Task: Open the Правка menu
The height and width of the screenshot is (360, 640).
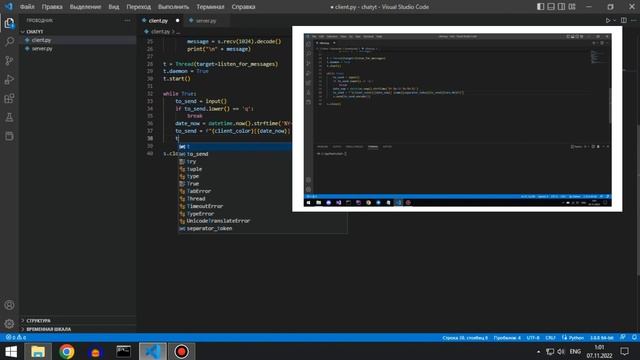Action: [52, 7]
